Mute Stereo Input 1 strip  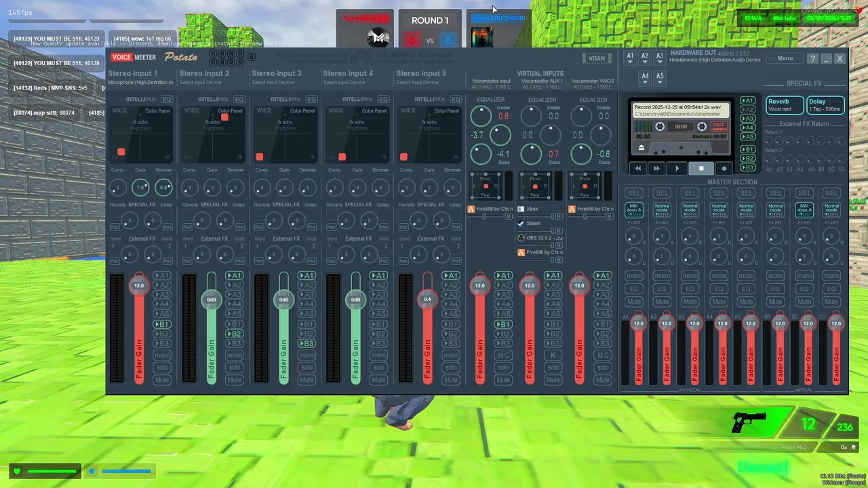pyautogui.click(x=161, y=380)
